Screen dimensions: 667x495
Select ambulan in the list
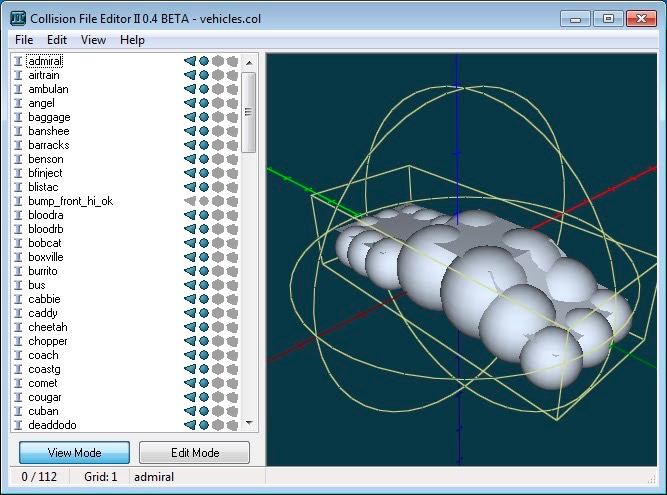[x=48, y=89]
